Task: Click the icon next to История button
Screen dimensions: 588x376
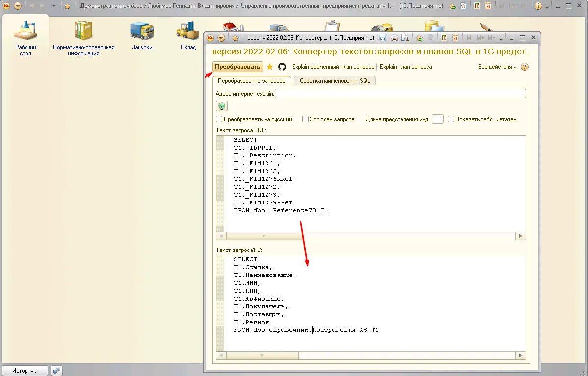Action: [56, 371]
